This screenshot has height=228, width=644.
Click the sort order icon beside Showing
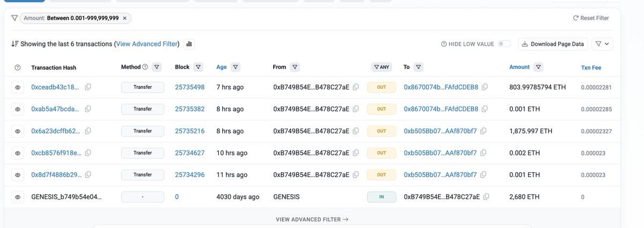point(15,44)
